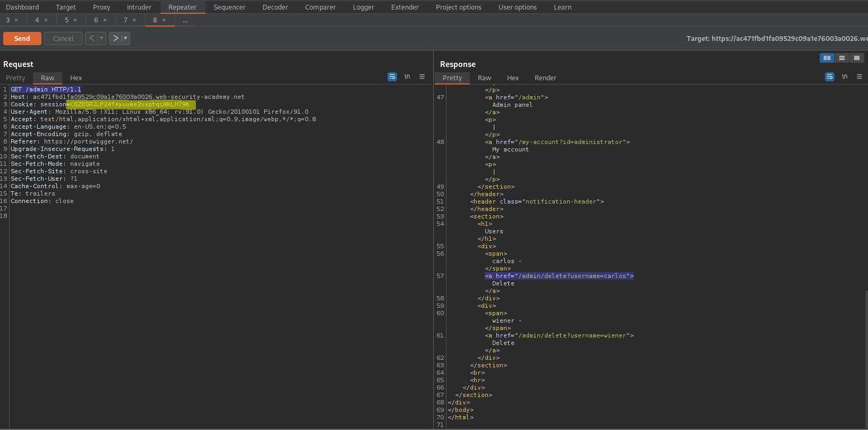Add new Repeater tab with ellipsis
Screen dimensions: 868x430
point(185,20)
